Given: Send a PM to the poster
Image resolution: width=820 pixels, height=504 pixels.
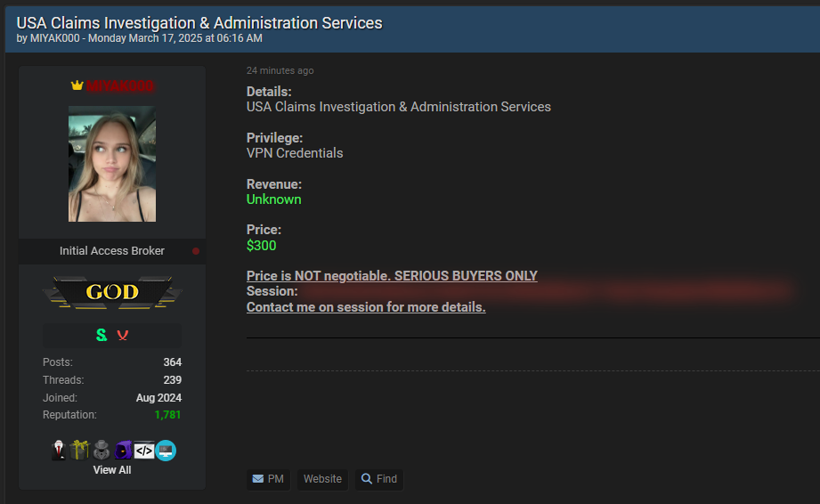Looking at the screenshot, I should tap(268, 479).
